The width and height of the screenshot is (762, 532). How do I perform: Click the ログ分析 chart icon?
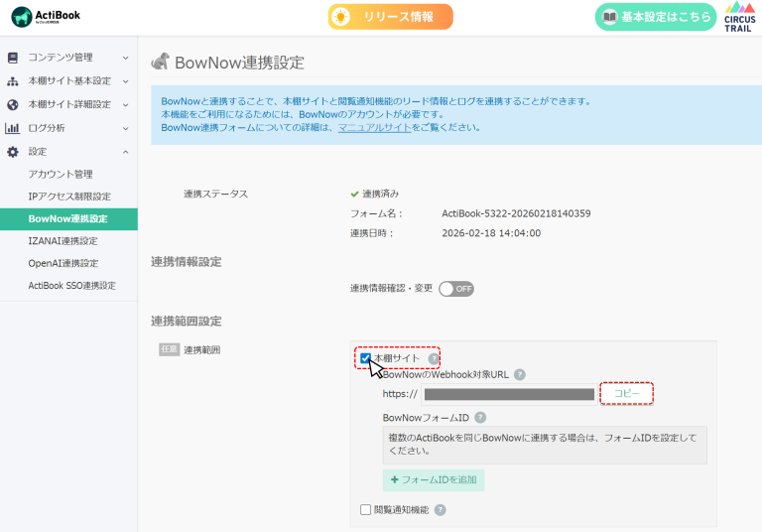point(12,128)
